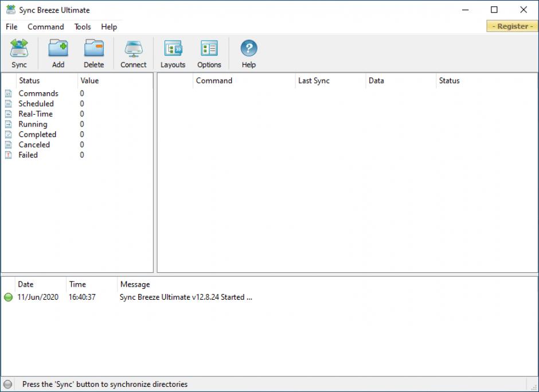Click the Date column header in log
Image resolution: width=539 pixels, height=392 pixels.
41,284
